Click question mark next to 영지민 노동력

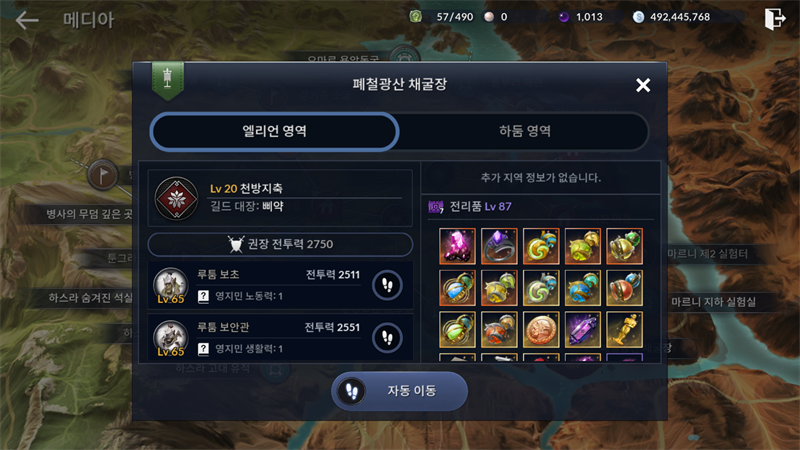[x=203, y=296]
